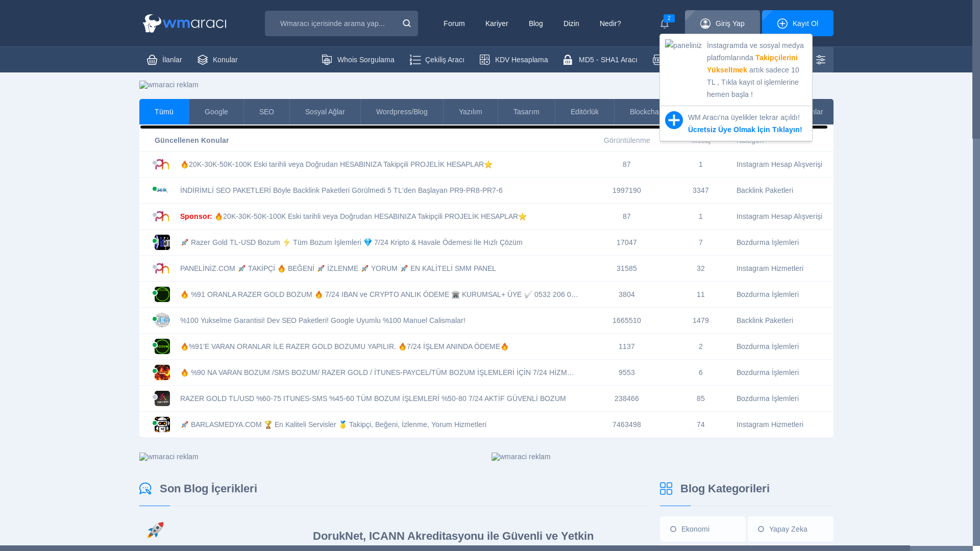
Task: Click the search magnifier icon
Action: coord(407,23)
